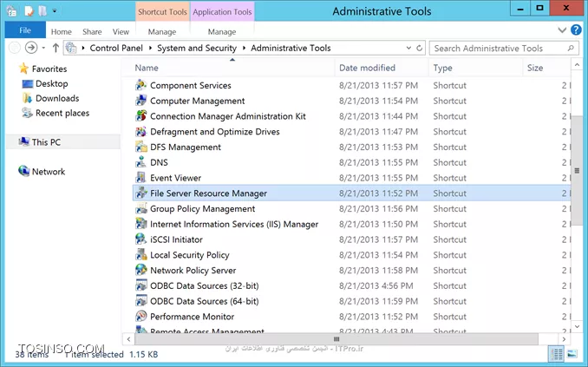Expand the arrow before Control Panel breadcrumb
Screen dimensions: 588x367
pyautogui.click(x=83, y=48)
